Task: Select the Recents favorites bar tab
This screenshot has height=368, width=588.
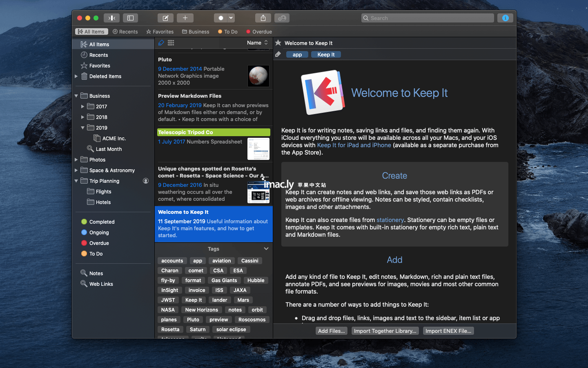Action: click(125, 31)
